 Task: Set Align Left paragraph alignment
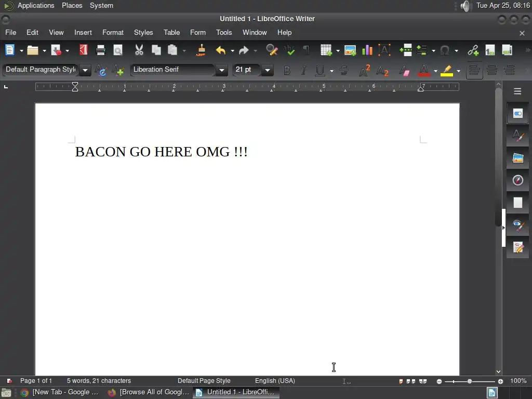click(x=474, y=70)
